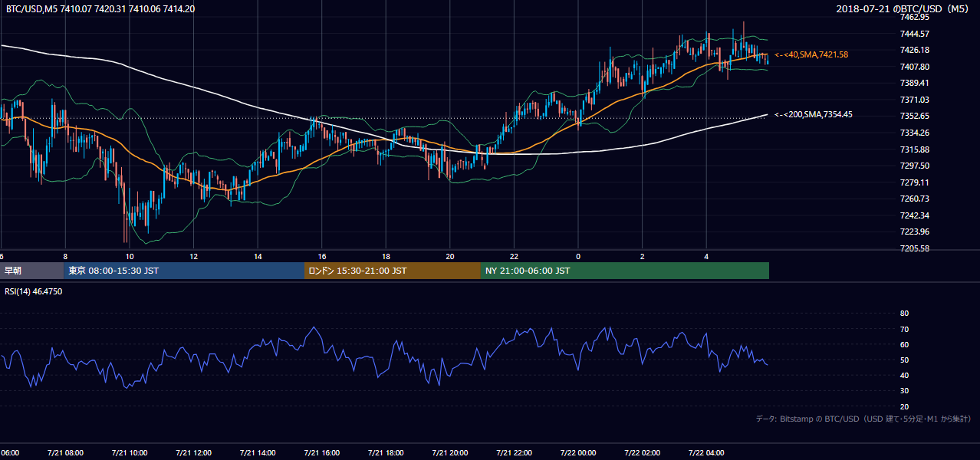
Task: Click the 7/22 04:00 time axis label
Action: pyautogui.click(x=705, y=453)
